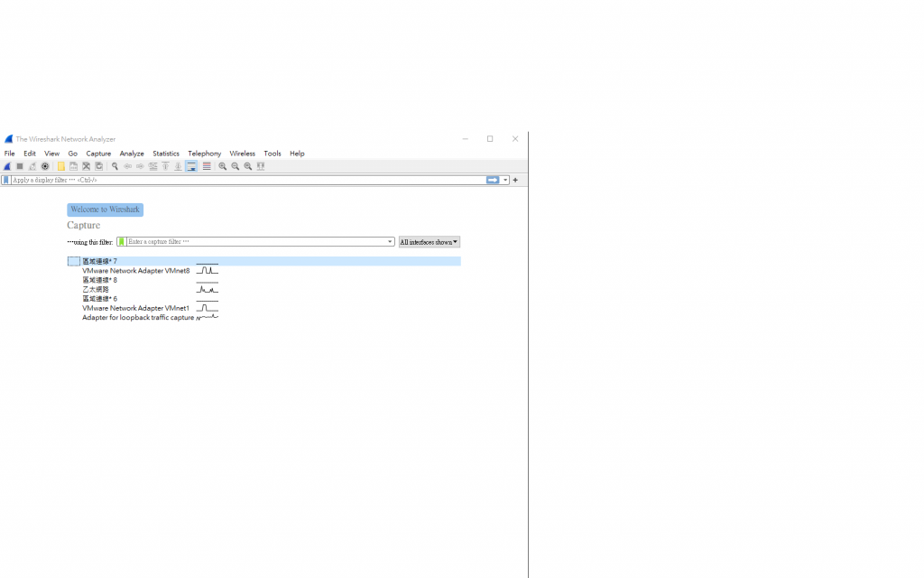Image resolution: width=924 pixels, height=578 pixels.
Task: Open the Edit menu
Action: [30, 154]
